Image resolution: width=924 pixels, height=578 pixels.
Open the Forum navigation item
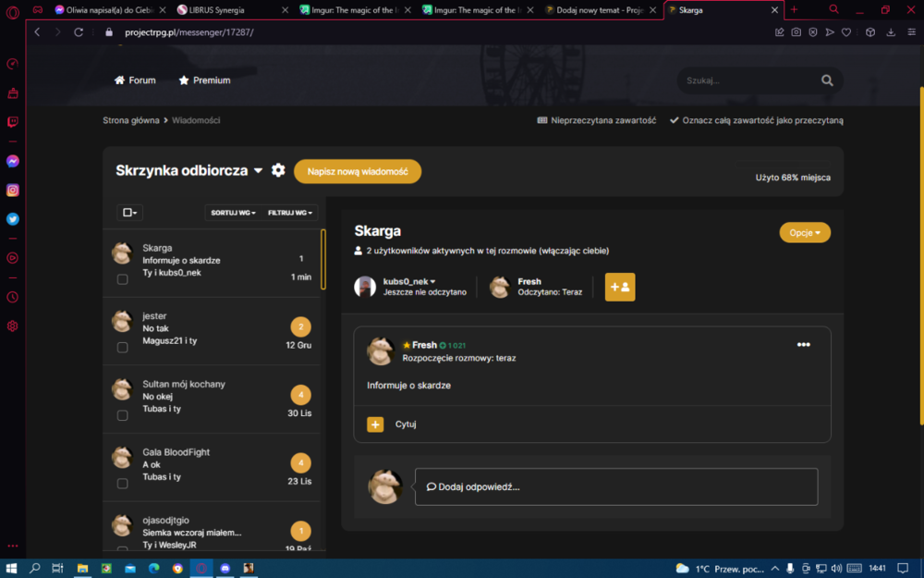[x=135, y=80]
